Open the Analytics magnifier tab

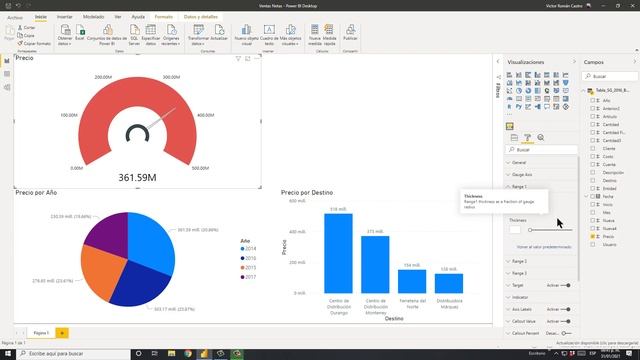(541, 138)
